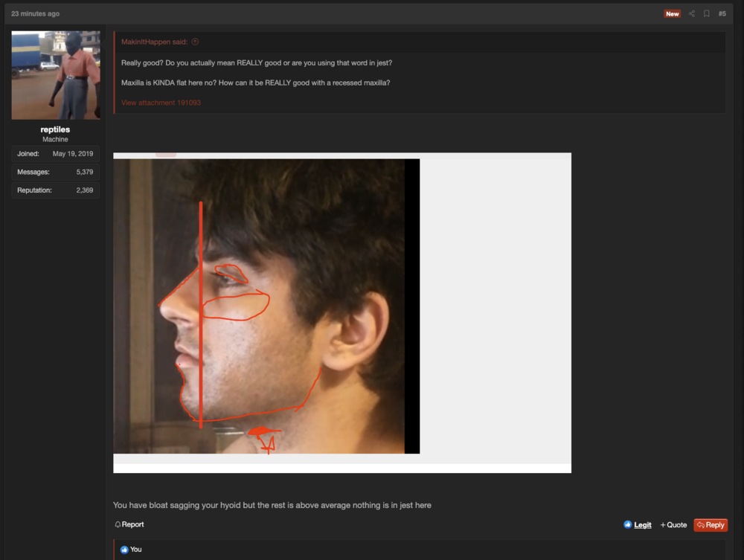React with the Legit thumbs-up
The height and width of the screenshot is (560, 744).
coord(638,525)
